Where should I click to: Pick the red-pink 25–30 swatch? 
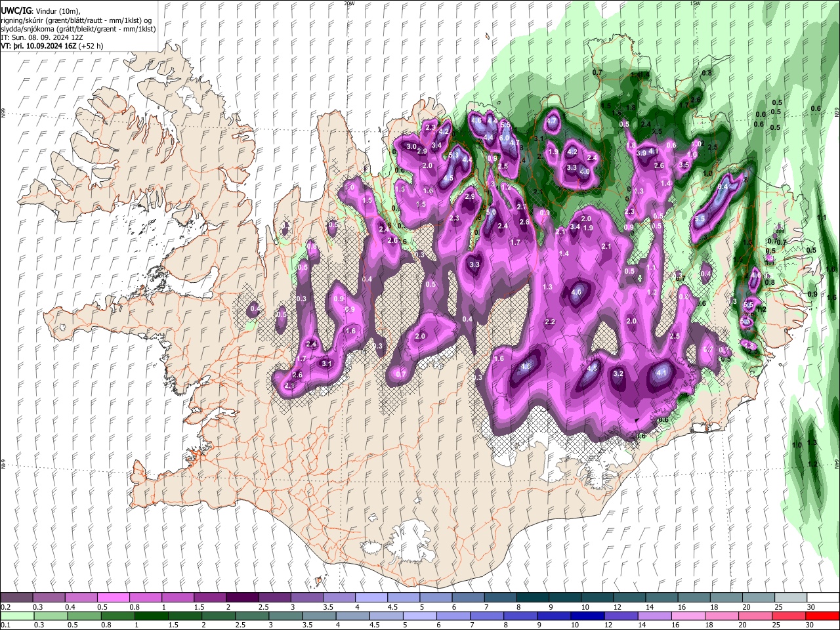click(x=789, y=616)
